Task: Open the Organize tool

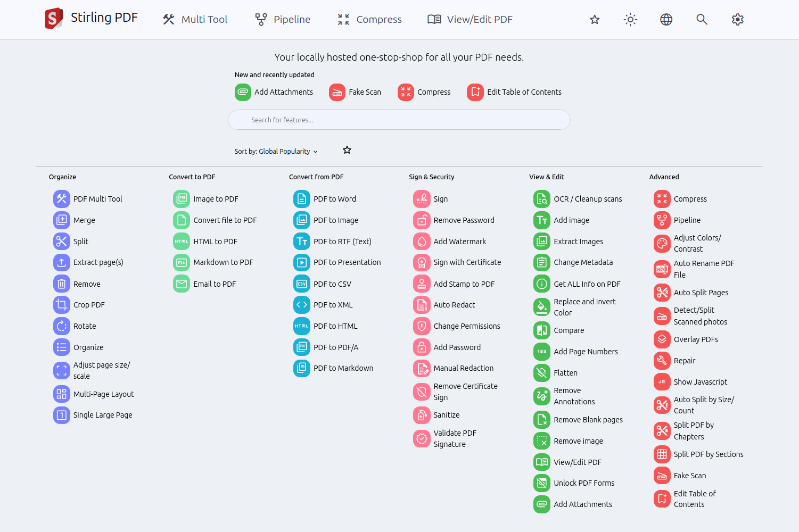Action: (78, 347)
